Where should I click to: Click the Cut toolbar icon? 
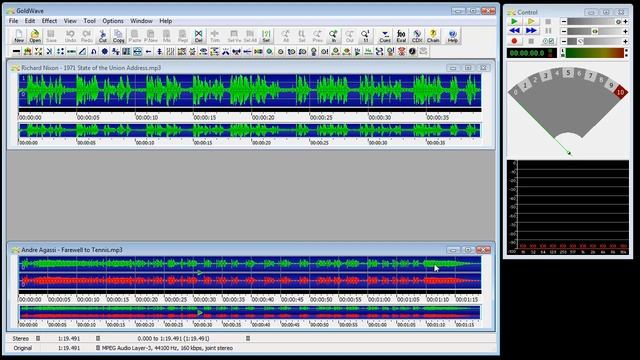(102, 36)
